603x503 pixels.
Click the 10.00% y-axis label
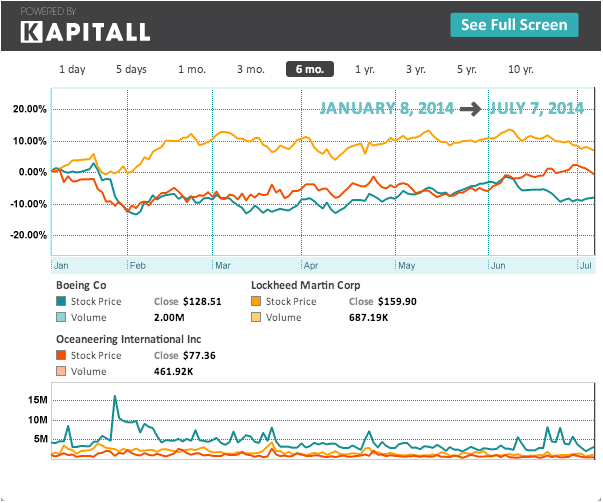[x=30, y=141]
